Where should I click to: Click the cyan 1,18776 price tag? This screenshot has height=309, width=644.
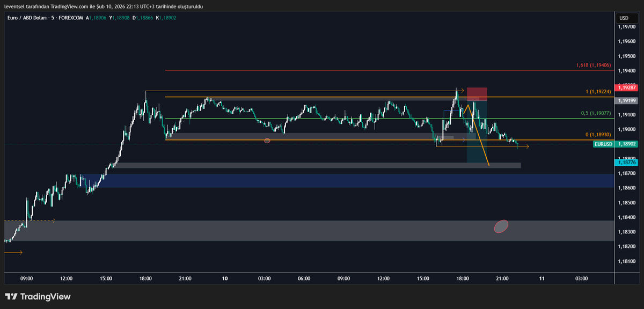tap(627, 162)
